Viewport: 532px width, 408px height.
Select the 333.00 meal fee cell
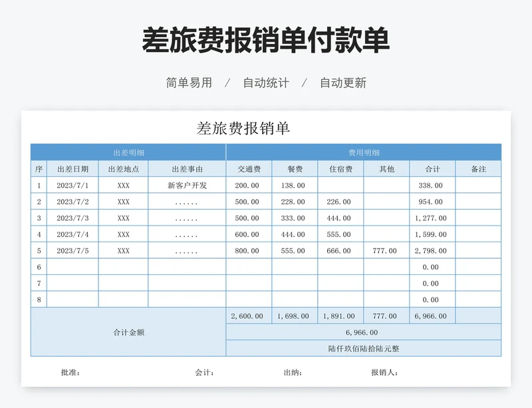click(x=295, y=218)
